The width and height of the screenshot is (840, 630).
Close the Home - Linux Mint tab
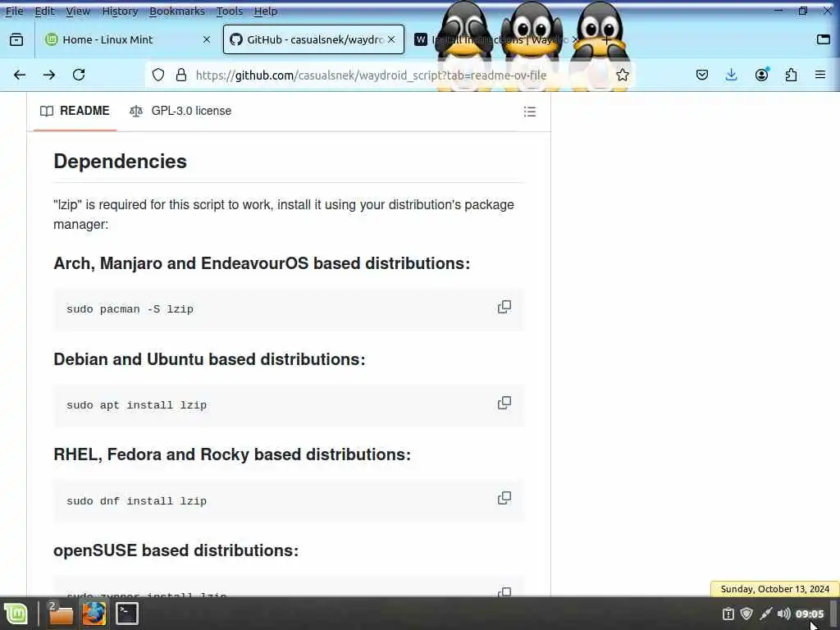(x=206, y=39)
